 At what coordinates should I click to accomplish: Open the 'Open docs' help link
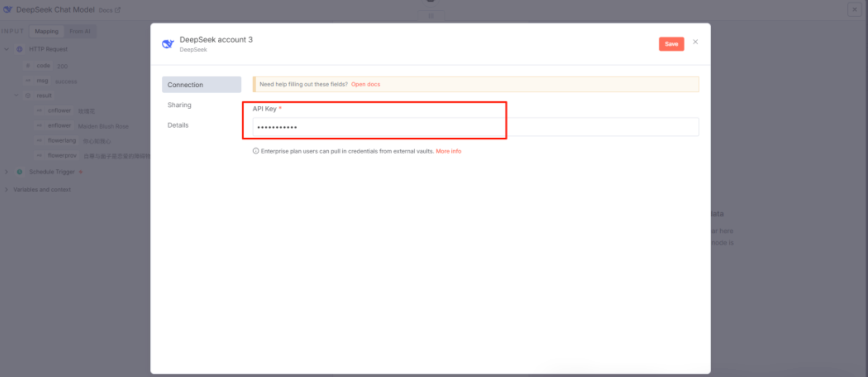pos(365,84)
